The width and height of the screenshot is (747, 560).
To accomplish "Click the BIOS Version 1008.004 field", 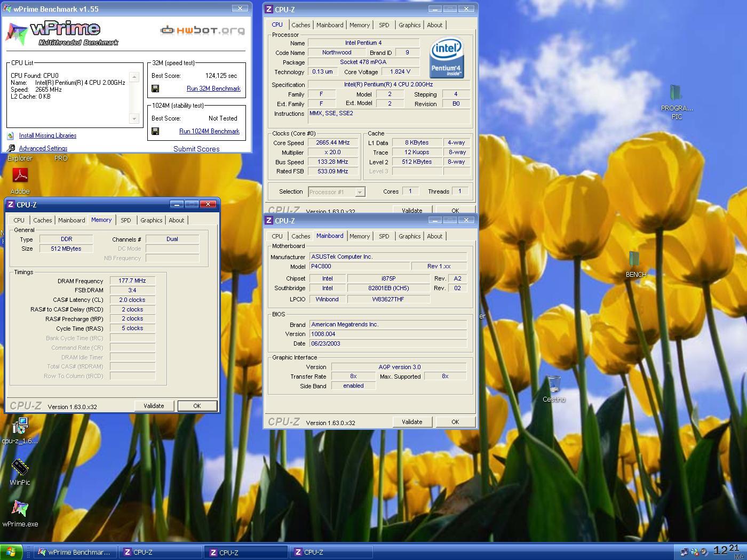I will 388,334.
